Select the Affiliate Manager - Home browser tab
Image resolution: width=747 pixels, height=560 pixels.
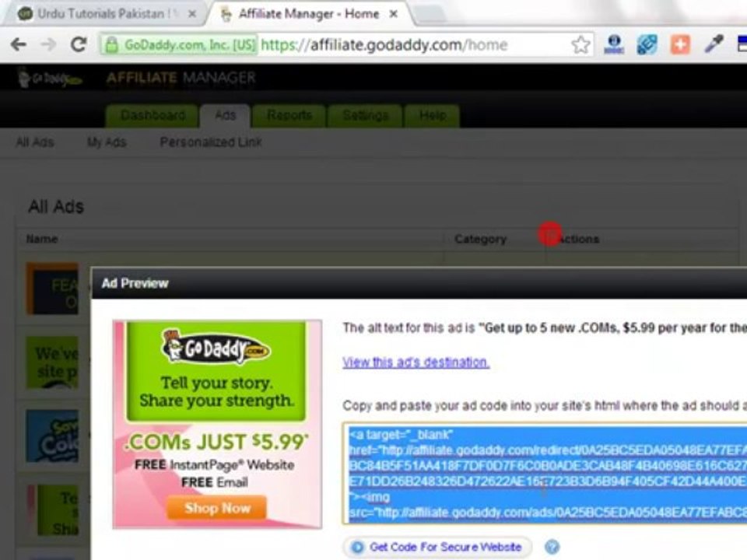click(x=310, y=14)
